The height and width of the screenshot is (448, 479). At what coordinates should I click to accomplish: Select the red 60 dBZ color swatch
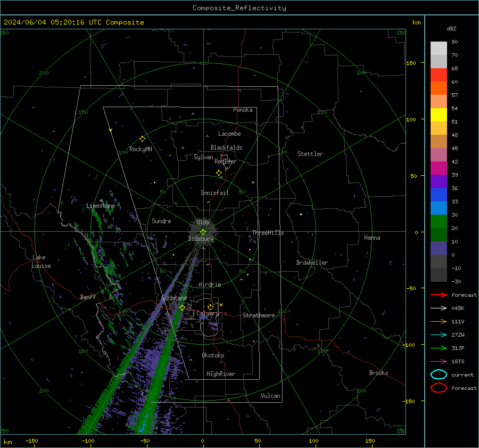pos(439,75)
